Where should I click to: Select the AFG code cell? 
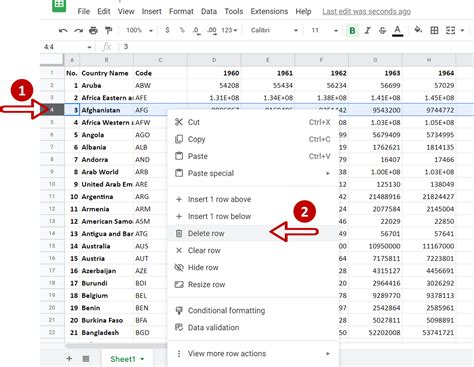tap(150, 110)
